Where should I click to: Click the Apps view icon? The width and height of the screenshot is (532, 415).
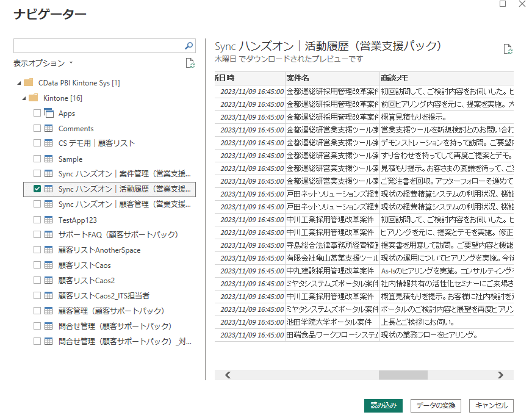click(49, 113)
